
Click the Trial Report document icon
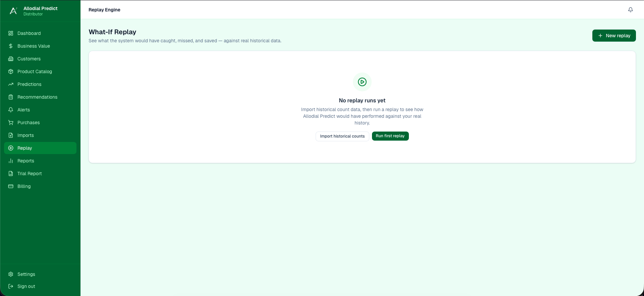[x=11, y=174]
